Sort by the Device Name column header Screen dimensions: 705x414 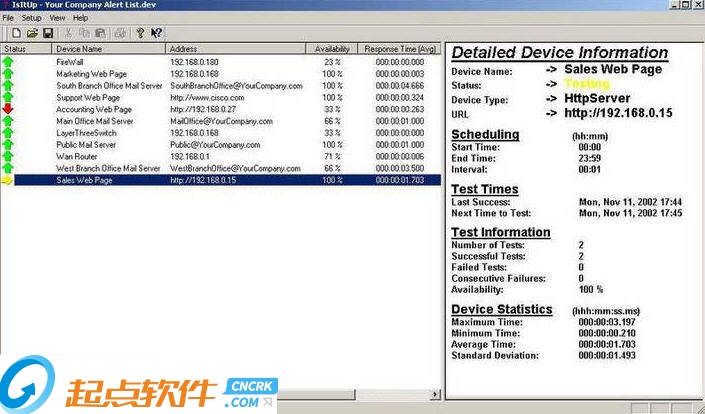(109, 49)
